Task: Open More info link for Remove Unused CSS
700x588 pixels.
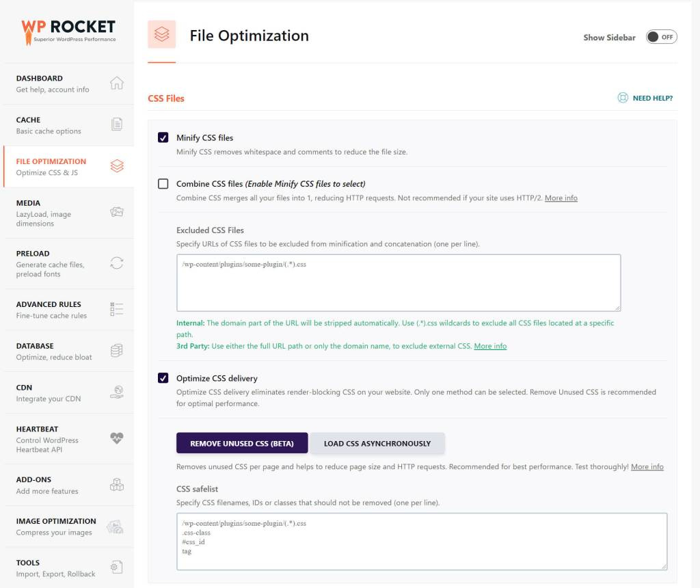Action: pyautogui.click(x=647, y=466)
